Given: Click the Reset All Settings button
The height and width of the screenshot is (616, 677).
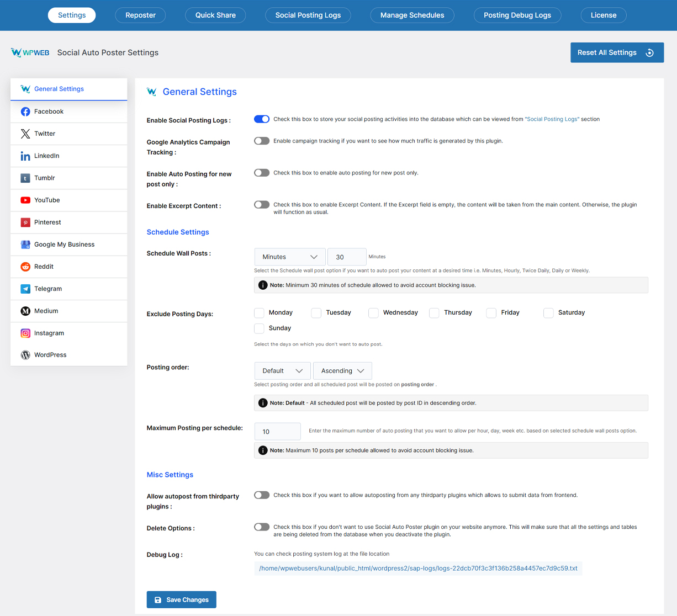Looking at the screenshot, I should pyautogui.click(x=617, y=52).
